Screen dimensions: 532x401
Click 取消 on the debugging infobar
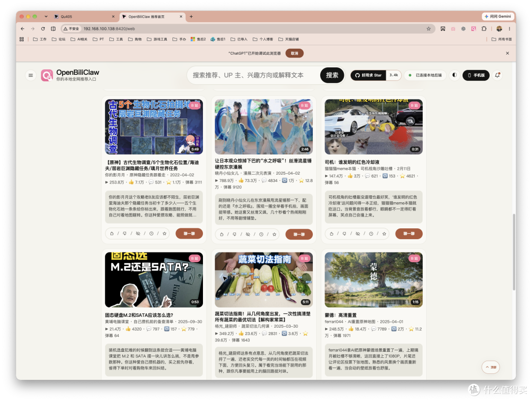(x=295, y=53)
